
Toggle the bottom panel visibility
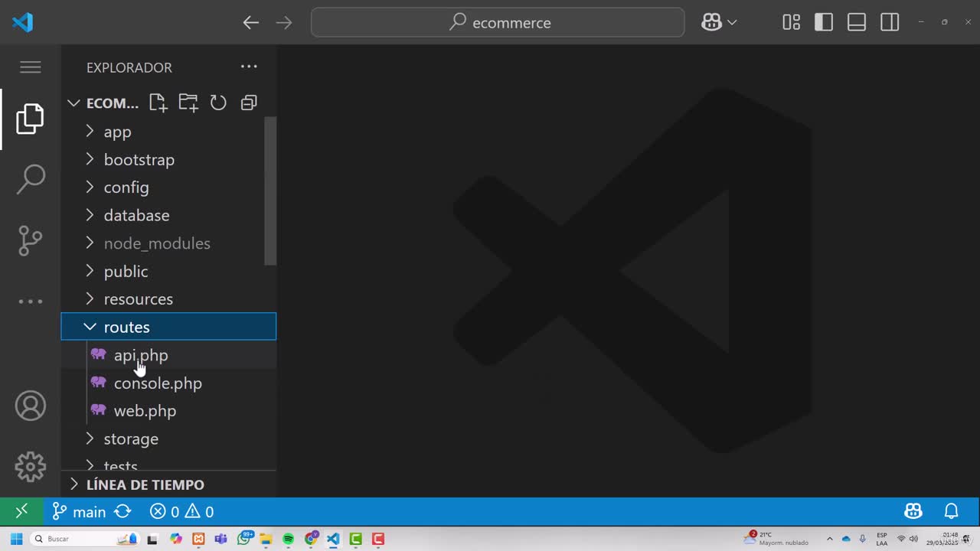coord(857,23)
